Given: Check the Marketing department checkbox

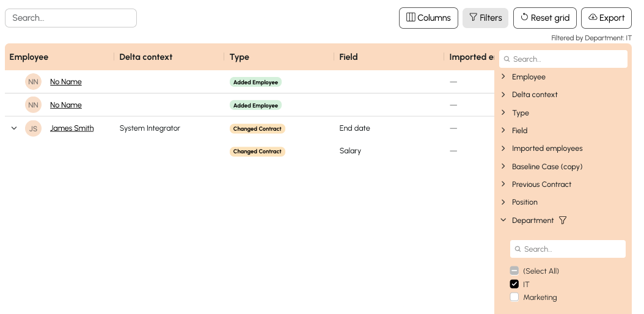Looking at the screenshot, I should tap(514, 298).
